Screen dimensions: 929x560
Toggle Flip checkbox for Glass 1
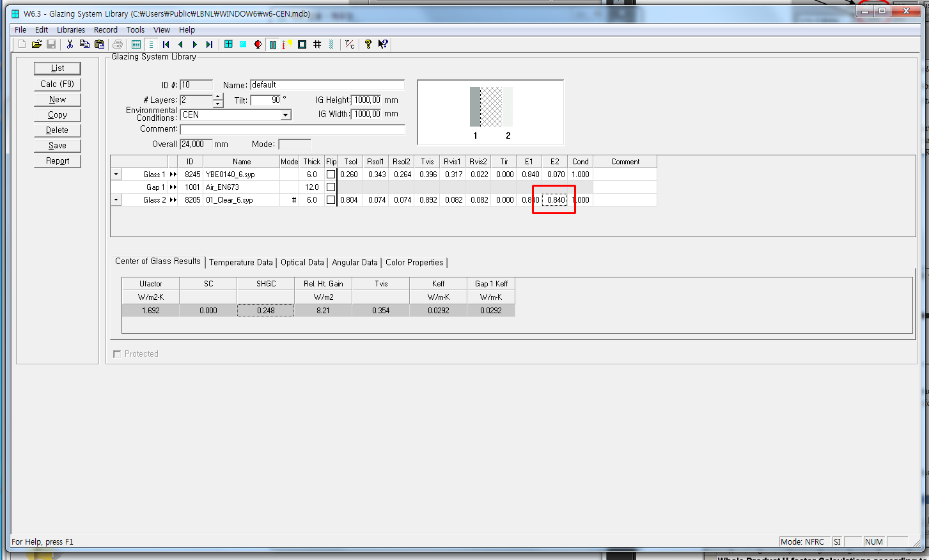(x=331, y=175)
